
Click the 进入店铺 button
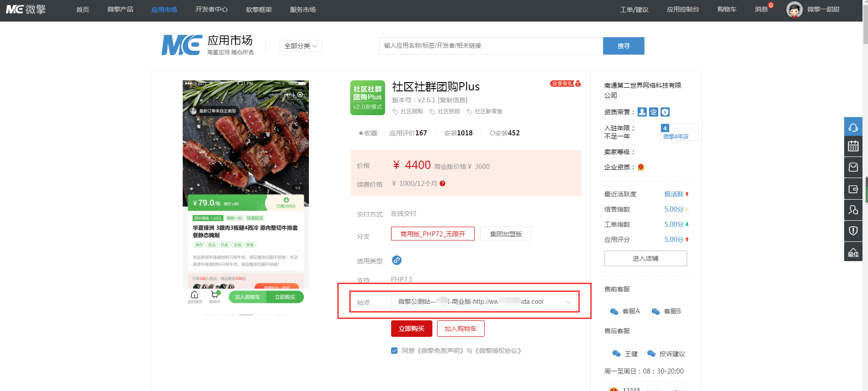pyautogui.click(x=646, y=258)
